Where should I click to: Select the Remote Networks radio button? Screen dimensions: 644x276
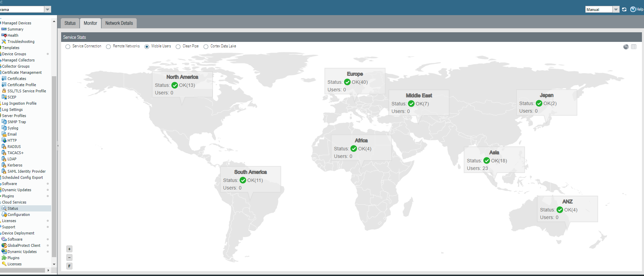point(108,47)
